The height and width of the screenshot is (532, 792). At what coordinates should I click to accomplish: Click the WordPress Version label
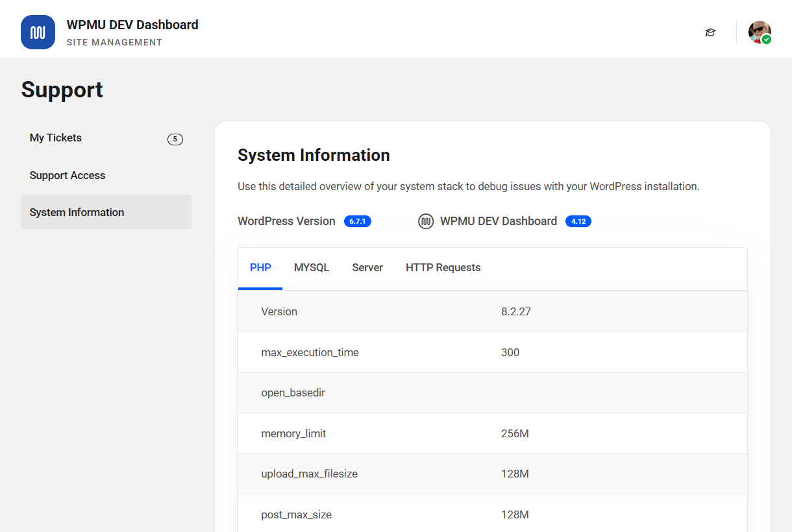pos(286,221)
